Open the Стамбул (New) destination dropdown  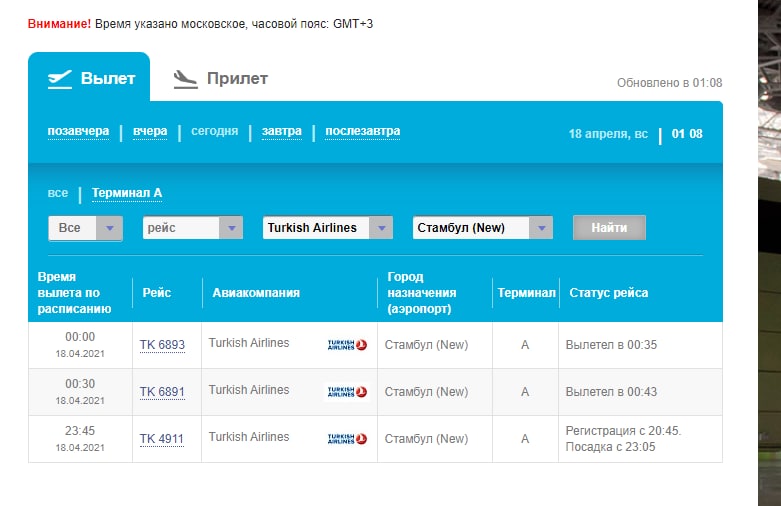tap(483, 228)
